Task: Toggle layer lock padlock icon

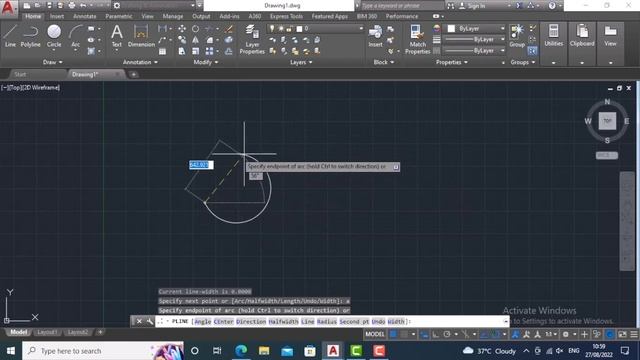Action: (x=289, y=29)
